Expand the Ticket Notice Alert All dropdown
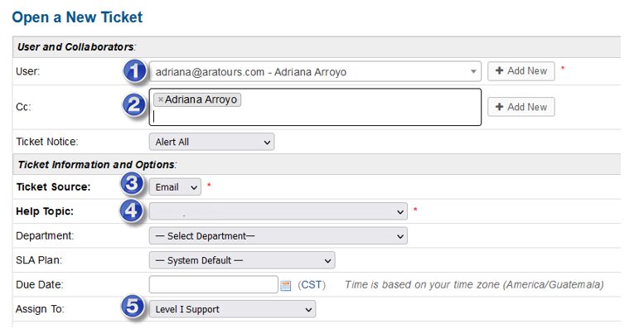This screenshot has height=334, width=644. (211, 143)
